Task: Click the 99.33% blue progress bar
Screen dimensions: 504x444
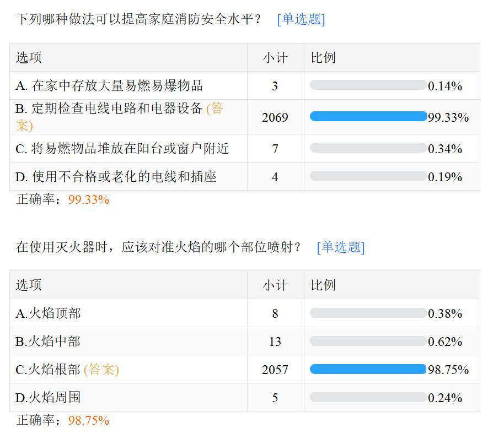Action: pyautogui.click(x=368, y=116)
